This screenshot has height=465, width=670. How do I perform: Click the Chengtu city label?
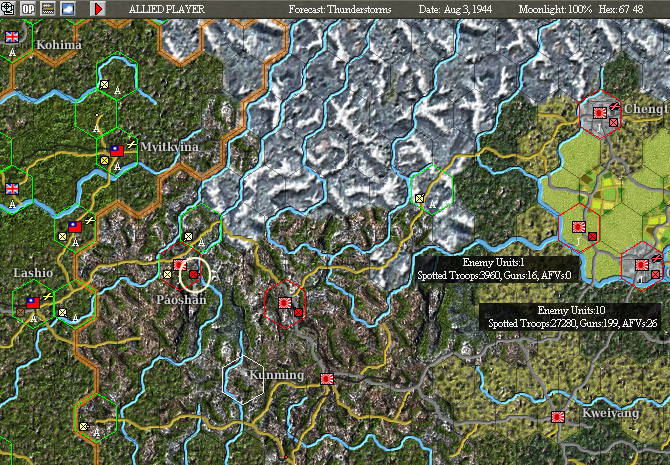[x=646, y=109]
